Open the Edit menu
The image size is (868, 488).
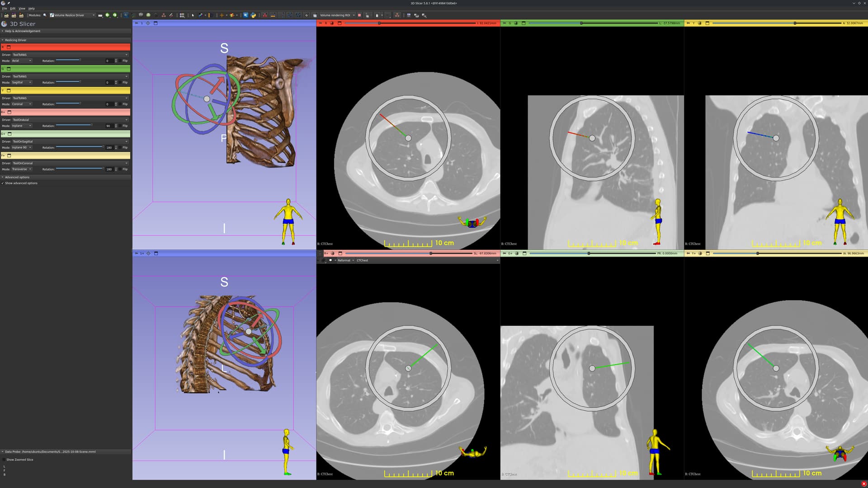pos(13,9)
